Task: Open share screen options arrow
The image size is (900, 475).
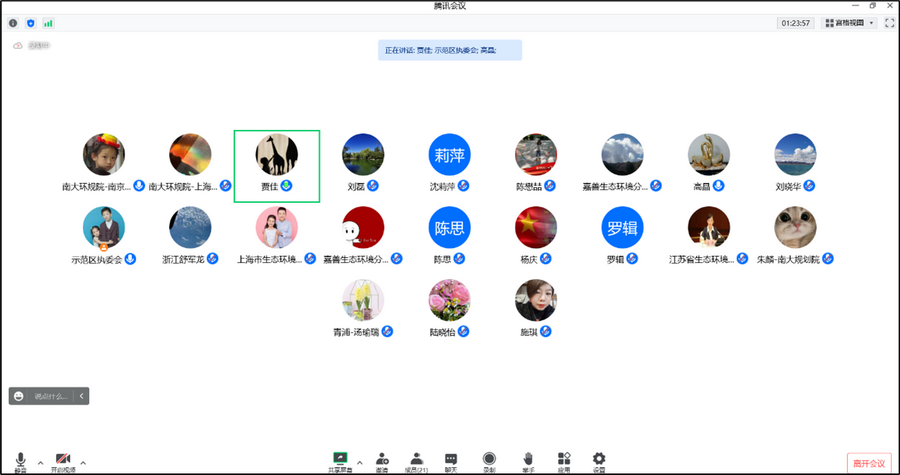Action: click(x=360, y=462)
